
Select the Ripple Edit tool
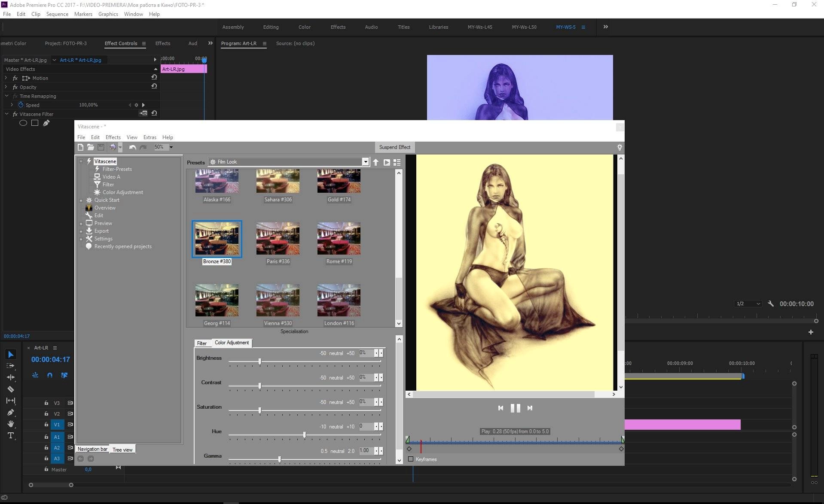coord(11,377)
